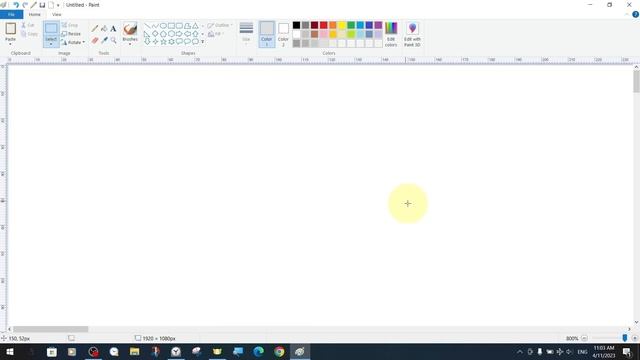Screen dimensions: 640x360
Task: Pick the red color swatch
Action: (324, 25)
